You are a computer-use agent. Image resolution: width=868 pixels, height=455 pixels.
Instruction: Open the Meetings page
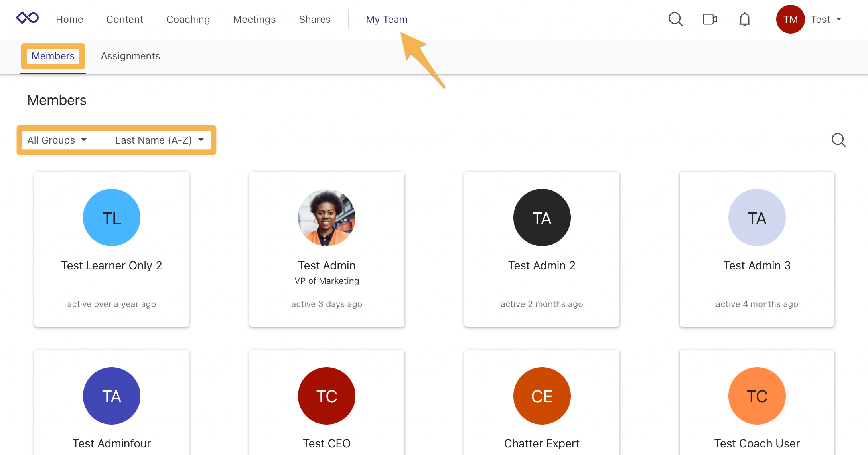pyautogui.click(x=254, y=19)
